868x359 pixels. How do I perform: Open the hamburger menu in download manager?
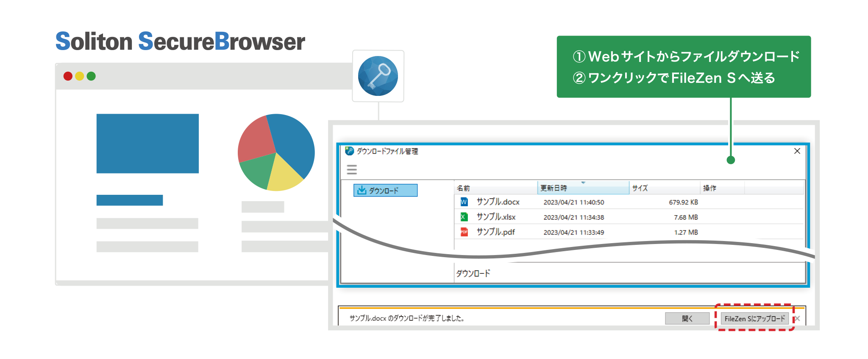352,170
